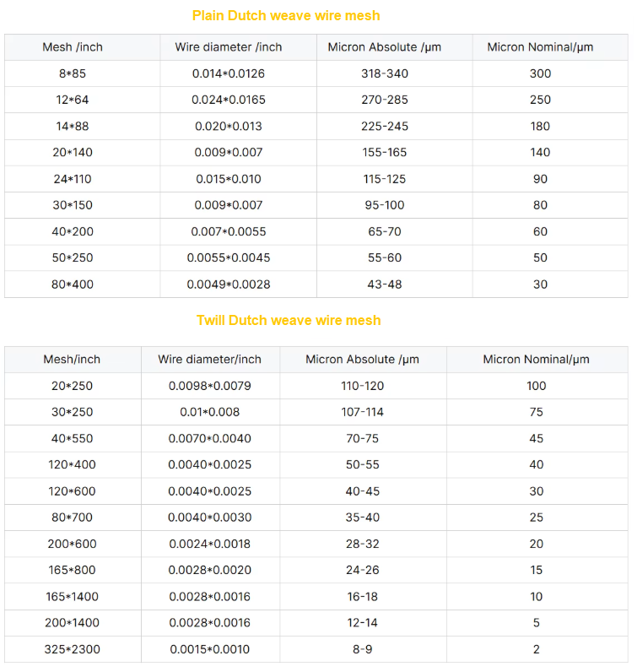Select the 0.024*0.0165 wire diameter cell
The width and height of the screenshot is (637, 672).
pyautogui.click(x=229, y=100)
